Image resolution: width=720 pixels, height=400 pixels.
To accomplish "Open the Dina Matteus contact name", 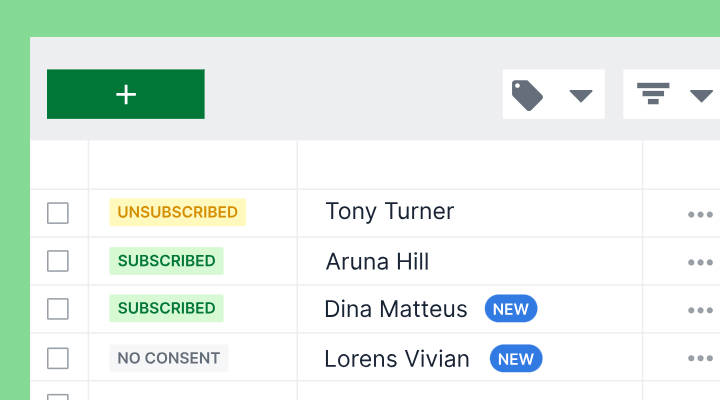I will click(396, 309).
